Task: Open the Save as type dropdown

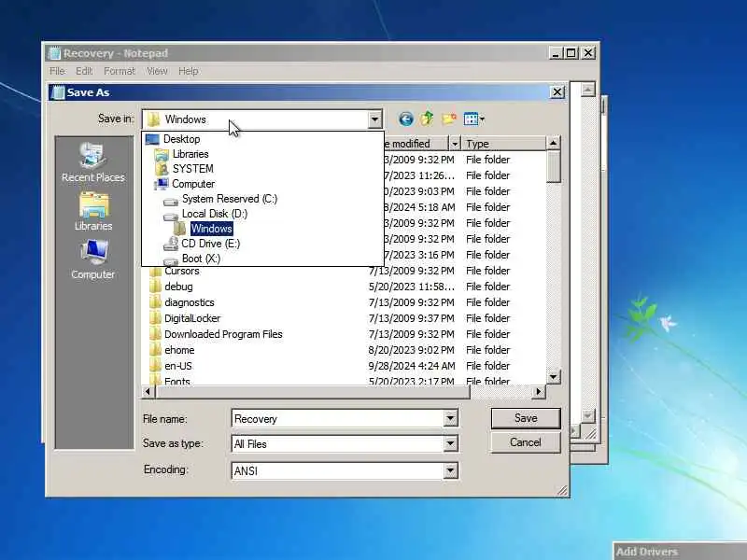Action: [x=450, y=444]
